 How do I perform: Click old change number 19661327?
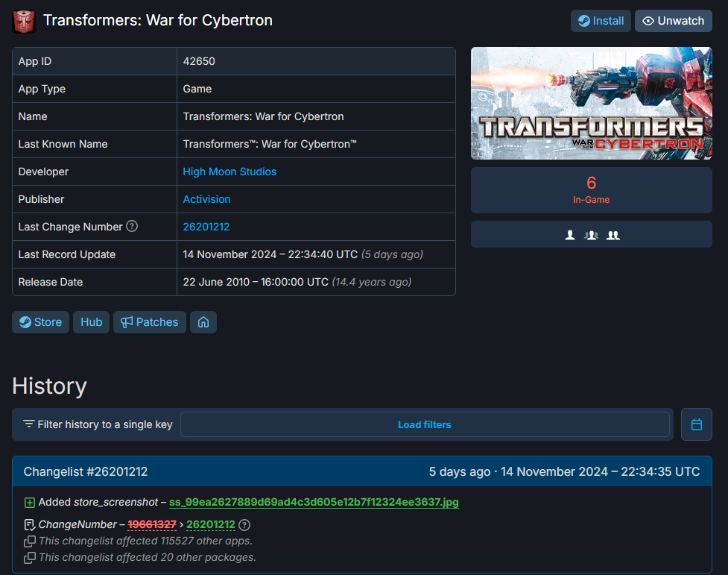[152, 524]
